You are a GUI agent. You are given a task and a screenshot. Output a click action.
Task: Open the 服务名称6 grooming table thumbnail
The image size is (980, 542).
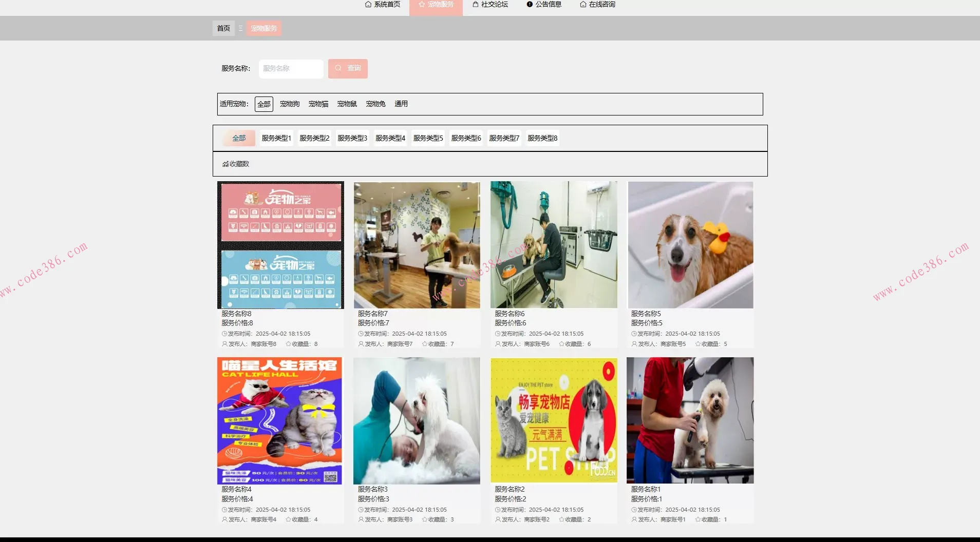click(x=554, y=245)
